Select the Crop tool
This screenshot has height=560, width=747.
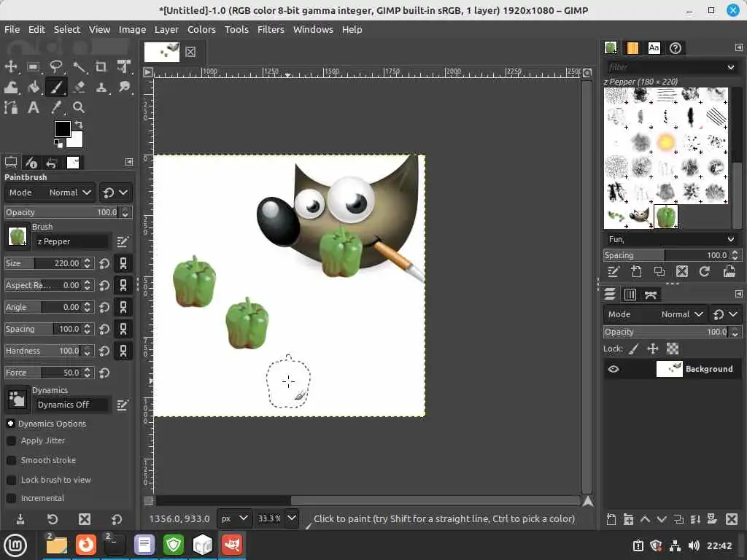(101, 66)
